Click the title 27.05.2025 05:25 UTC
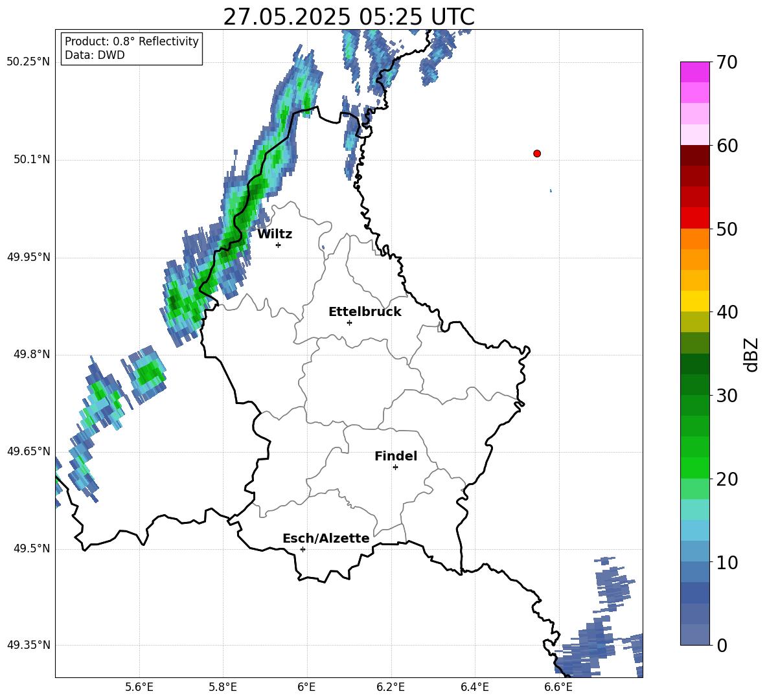The width and height of the screenshot is (767, 700). (349, 17)
